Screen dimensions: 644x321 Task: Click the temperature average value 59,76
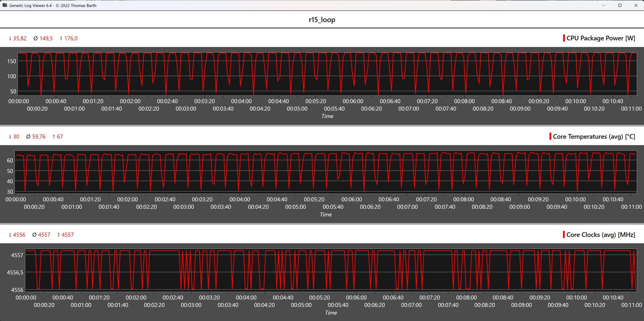(39, 137)
